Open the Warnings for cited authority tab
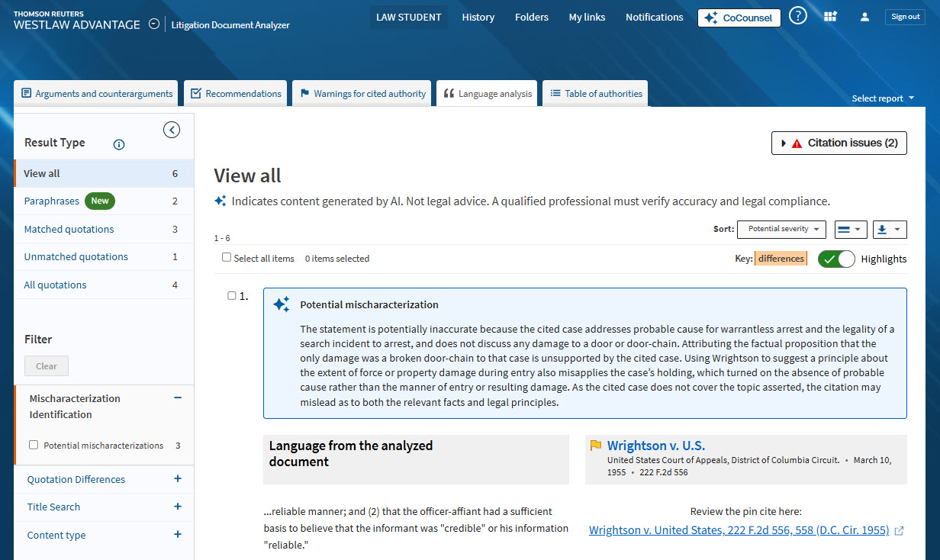This screenshot has width=940, height=560. [362, 94]
